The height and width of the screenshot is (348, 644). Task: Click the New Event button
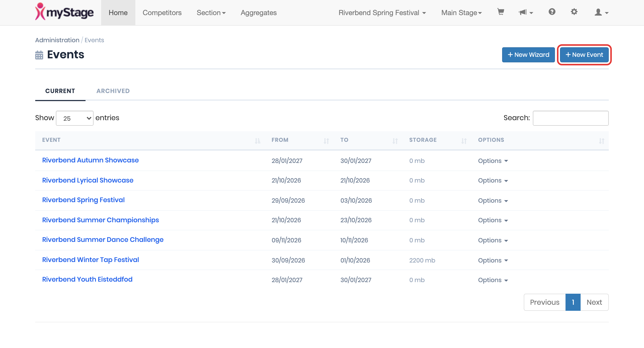click(584, 55)
